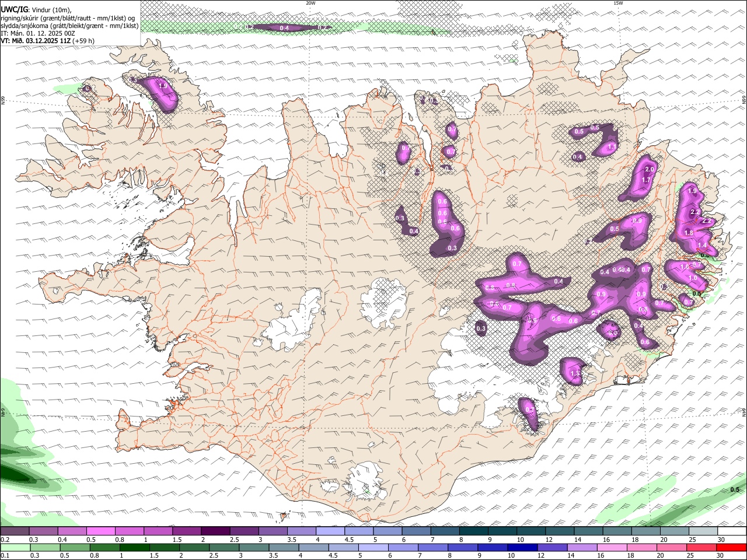The image size is (747, 560).
Task: Click the lightest green 0.1–0.3 swatch on lower scale
Action: click(15, 548)
